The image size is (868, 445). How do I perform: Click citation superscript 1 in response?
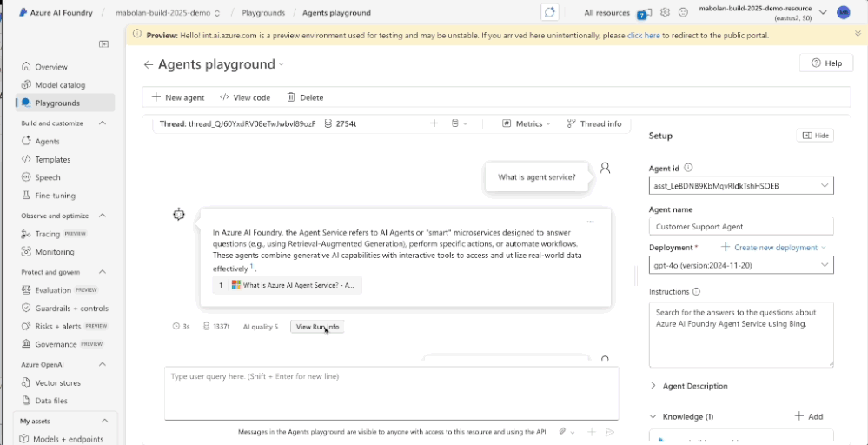coord(251,266)
